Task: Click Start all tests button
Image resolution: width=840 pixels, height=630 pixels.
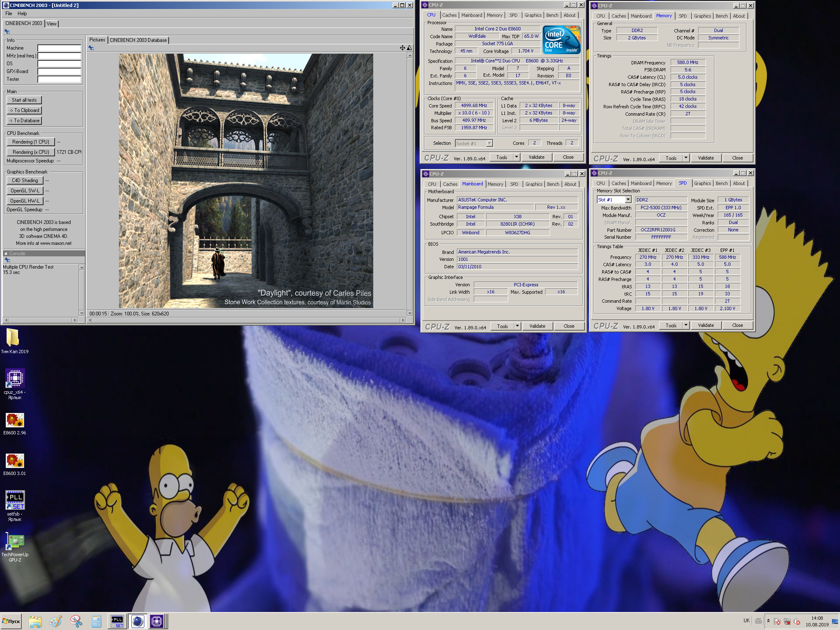Action: [24, 100]
